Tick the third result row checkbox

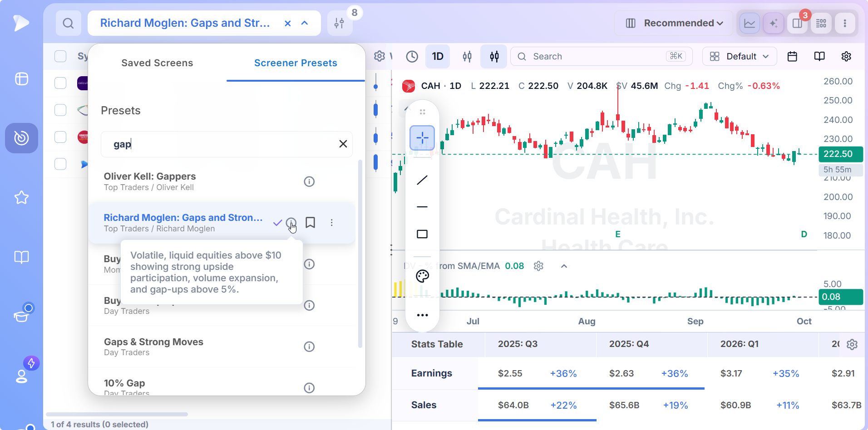60,137
